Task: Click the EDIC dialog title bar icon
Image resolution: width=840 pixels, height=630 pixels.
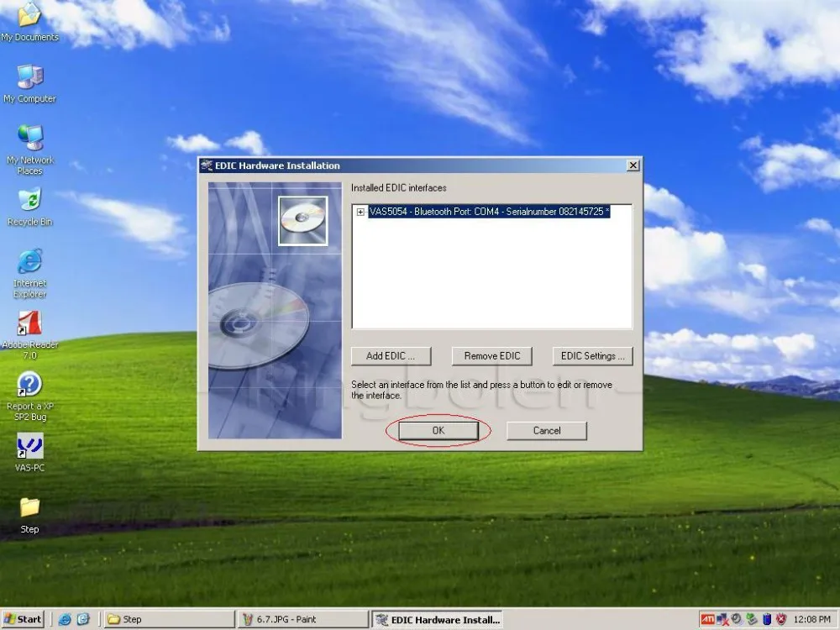Action: (x=207, y=165)
